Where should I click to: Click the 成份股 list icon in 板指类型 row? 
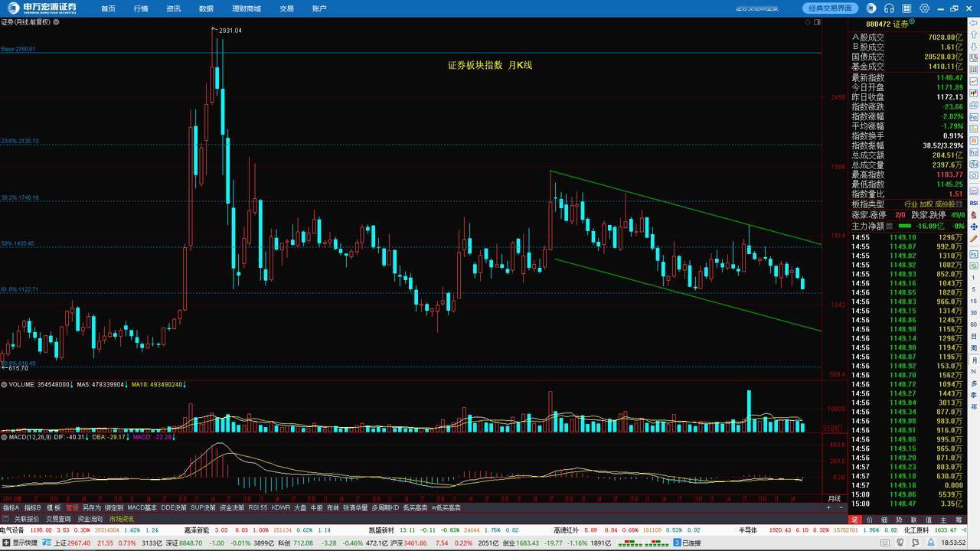click(x=959, y=204)
